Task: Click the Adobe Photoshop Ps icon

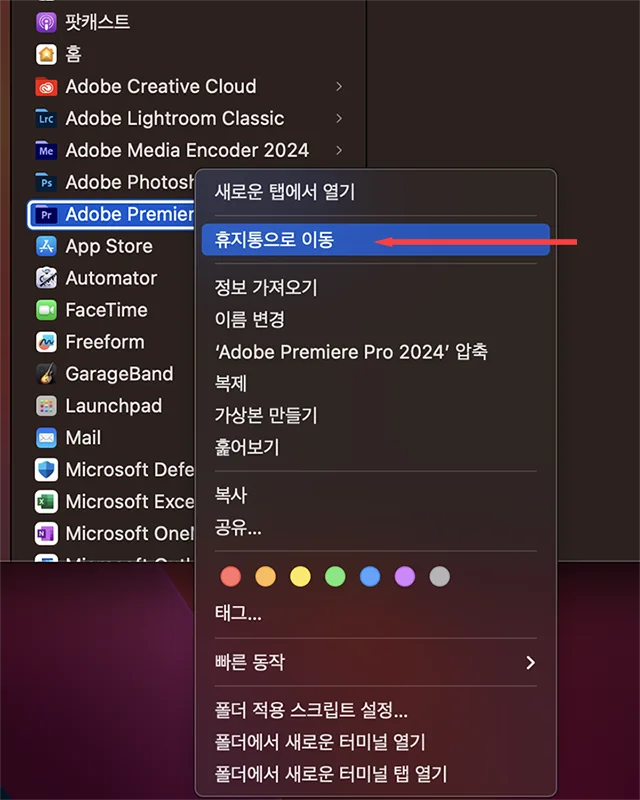Action: point(46,182)
